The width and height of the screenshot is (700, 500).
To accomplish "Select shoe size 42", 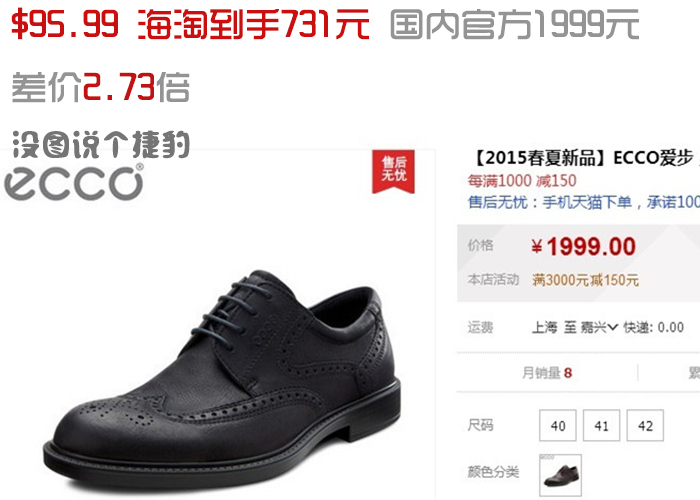I will coord(645,425).
